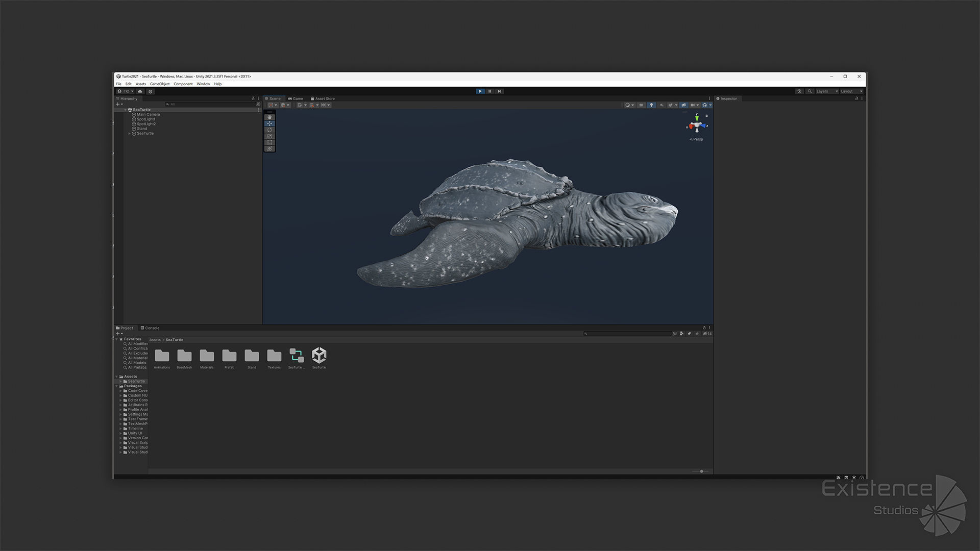The image size is (980, 551).
Task: Adjust the project icon size slider
Action: [x=701, y=471]
